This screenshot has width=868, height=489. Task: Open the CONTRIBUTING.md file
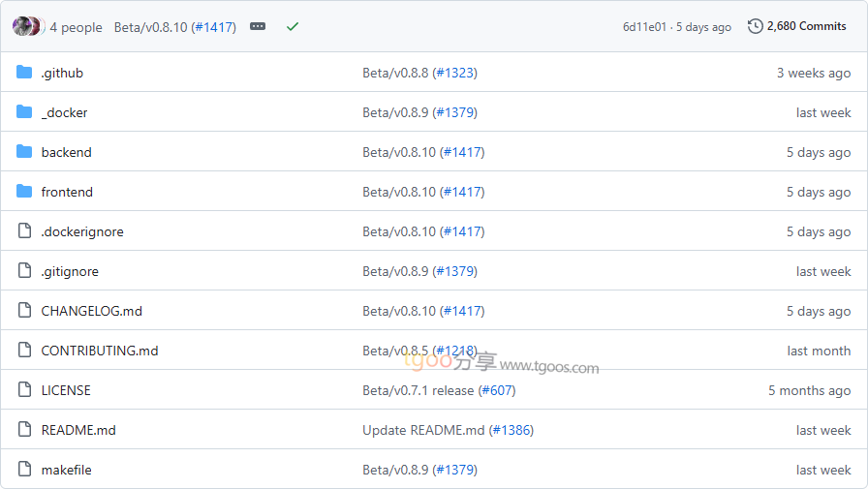click(99, 351)
